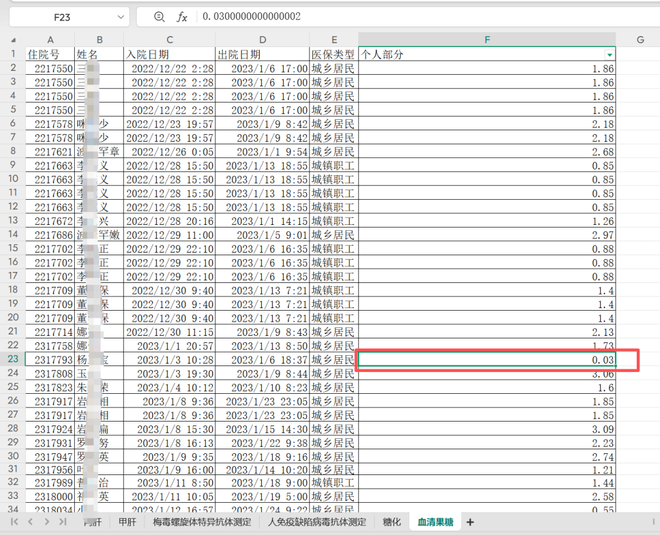This screenshot has height=535, width=660.
Task: Select column F header
Action: tap(487, 39)
